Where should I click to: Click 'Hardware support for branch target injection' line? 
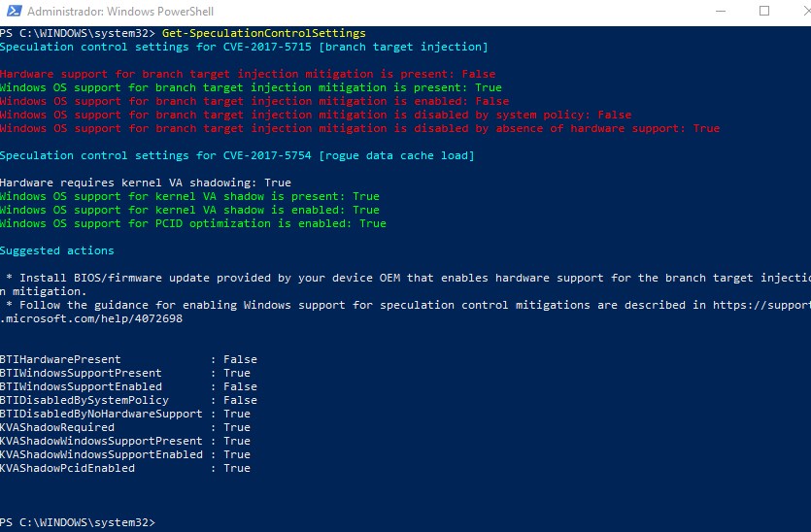point(248,74)
